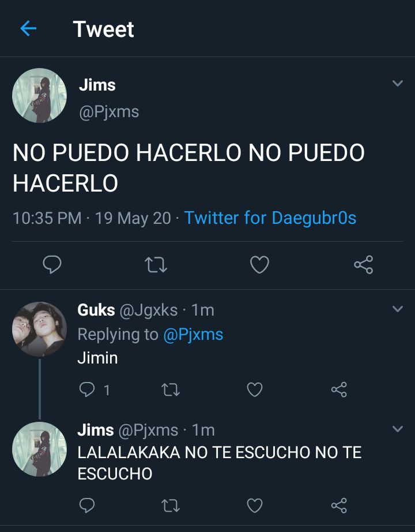Viewport: 415px width, 532px height.
Task: Like the LALALAKAKA reply tweet
Action: pyautogui.click(x=255, y=505)
